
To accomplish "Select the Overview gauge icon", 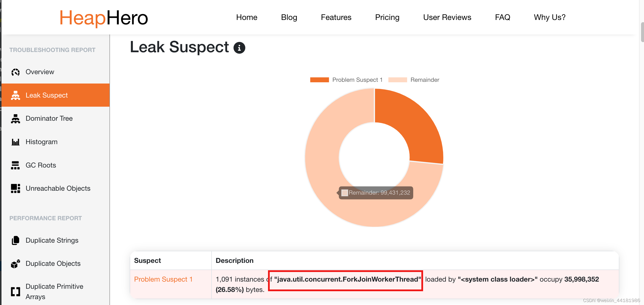I will pos(16,72).
